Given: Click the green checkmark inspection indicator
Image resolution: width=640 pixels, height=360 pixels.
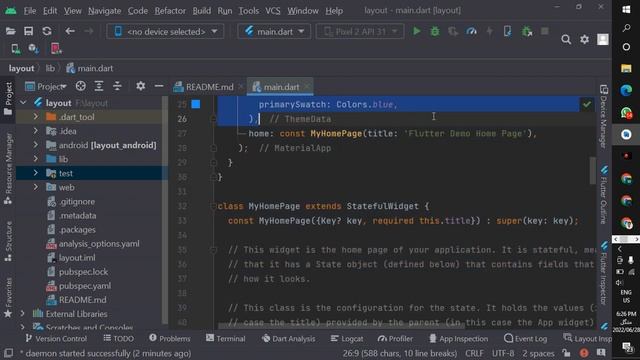Looking at the screenshot, I should [587, 104].
